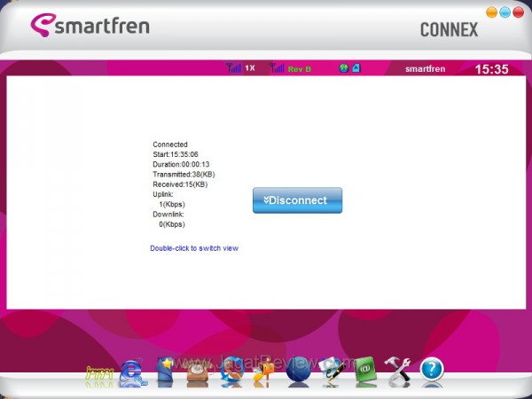
Task: Click the 'Duration:00:00:13' text
Action: tap(181, 164)
